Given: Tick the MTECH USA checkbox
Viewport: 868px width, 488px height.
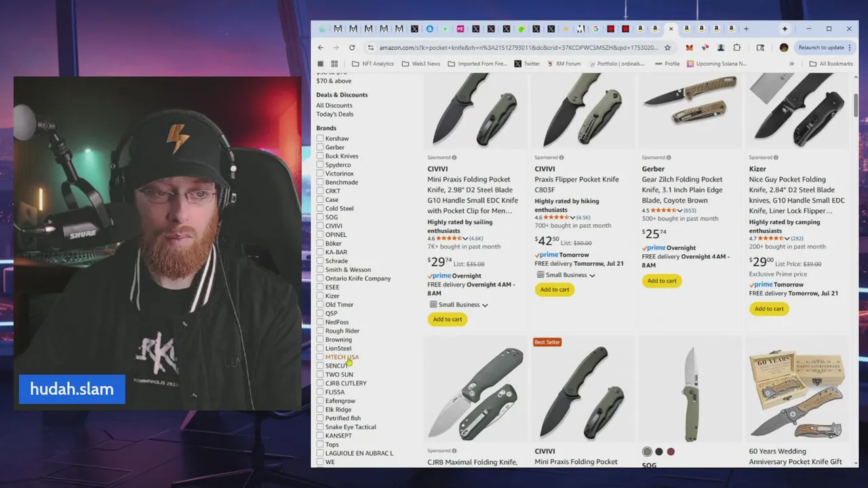Looking at the screenshot, I should (320, 357).
